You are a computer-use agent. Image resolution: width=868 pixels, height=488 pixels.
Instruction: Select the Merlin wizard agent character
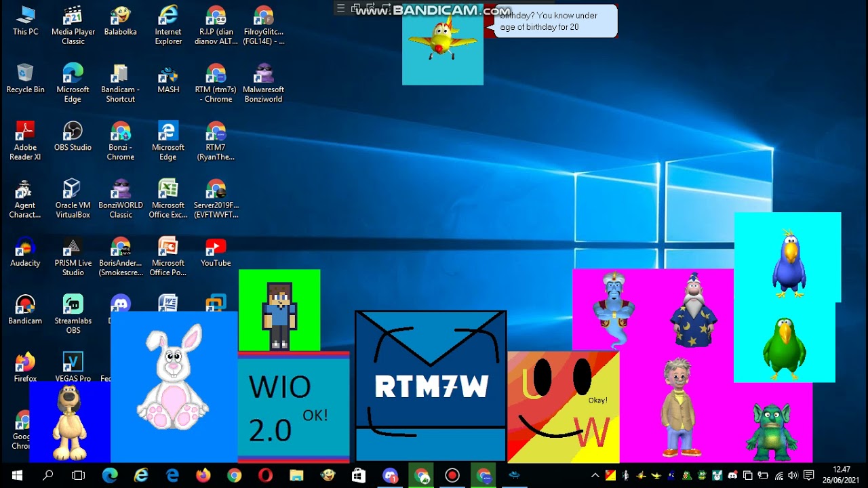click(694, 310)
